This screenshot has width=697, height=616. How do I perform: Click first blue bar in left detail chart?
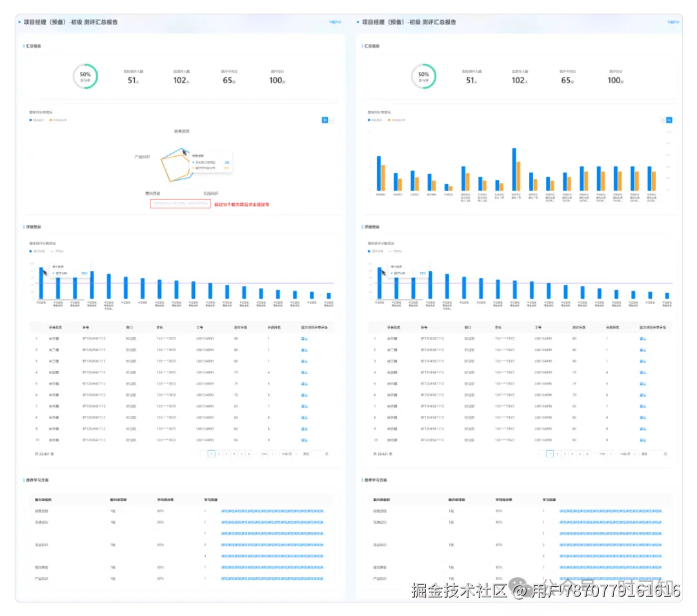[41, 283]
